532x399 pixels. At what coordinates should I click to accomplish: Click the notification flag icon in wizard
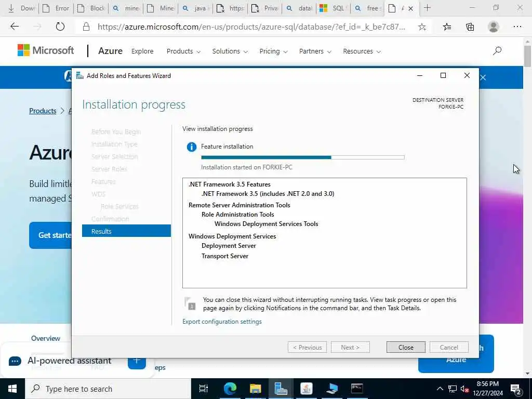pyautogui.click(x=190, y=303)
